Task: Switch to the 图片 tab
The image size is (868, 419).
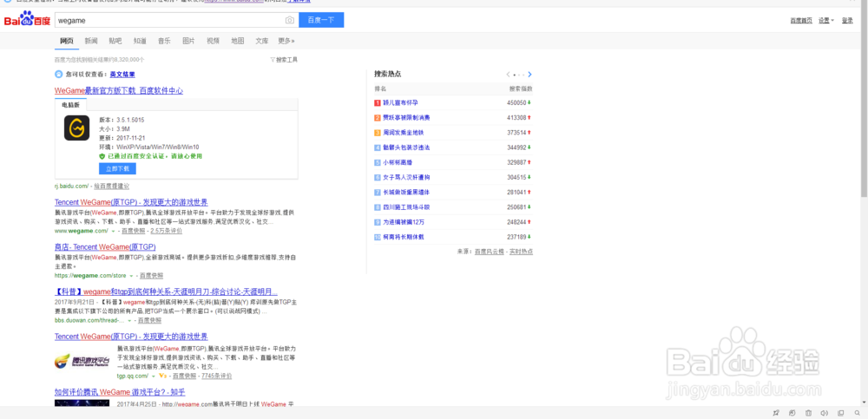Action: [x=188, y=41]
